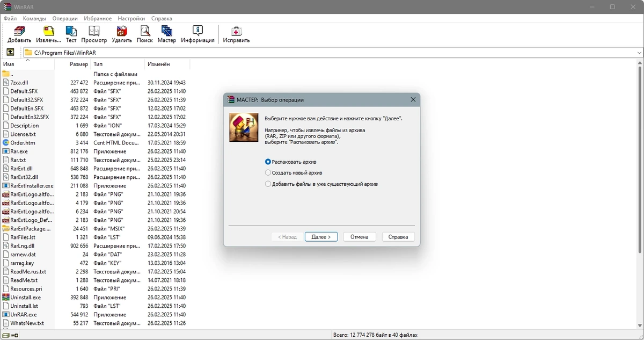Open the Избранное menu

tap(98, 18)
